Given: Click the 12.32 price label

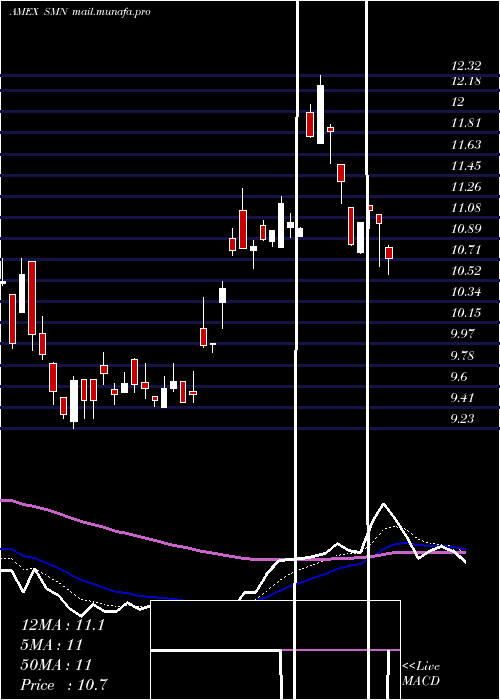Looking at the screenshot, I should coord(466,66).
